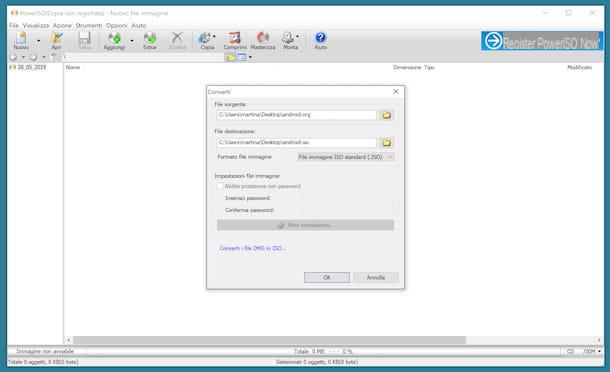Open the Strumenti menu
610x372 pixels.
[89, 25]
